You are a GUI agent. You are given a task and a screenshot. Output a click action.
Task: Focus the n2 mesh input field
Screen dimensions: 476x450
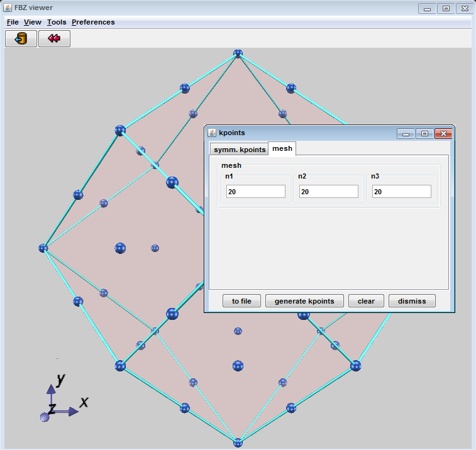tap(328, 192)
